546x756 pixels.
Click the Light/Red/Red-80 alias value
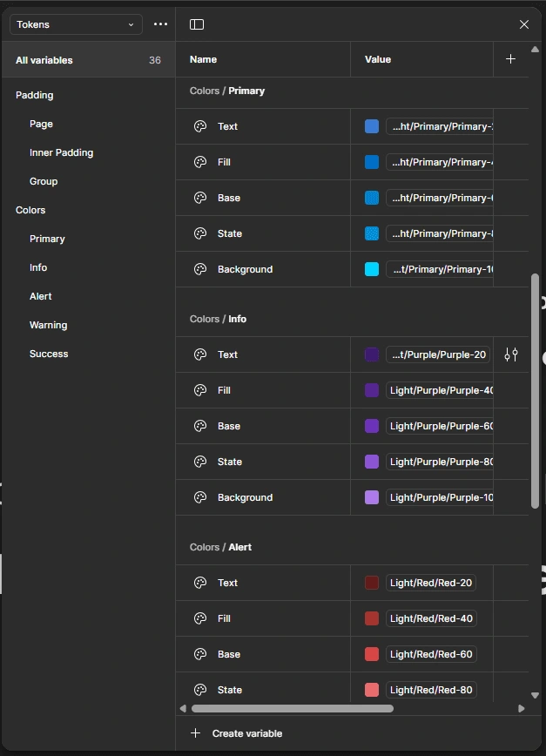(431, 690)
